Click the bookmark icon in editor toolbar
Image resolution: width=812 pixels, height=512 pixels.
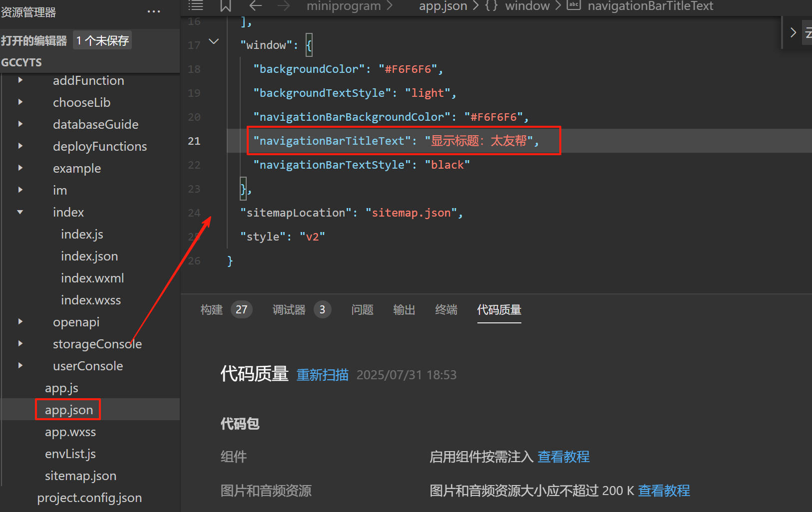point(226,6)
